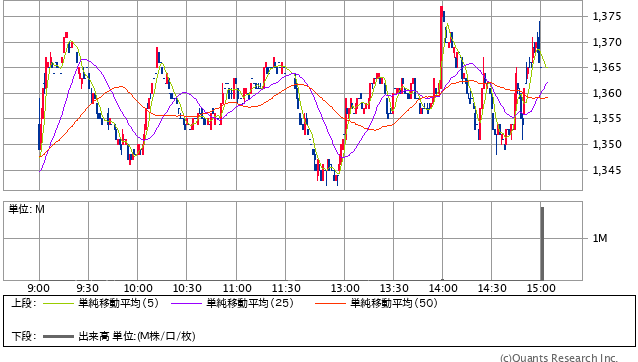
Task: Click the 11:30 time axis label
Action: (x=286, y=288)
